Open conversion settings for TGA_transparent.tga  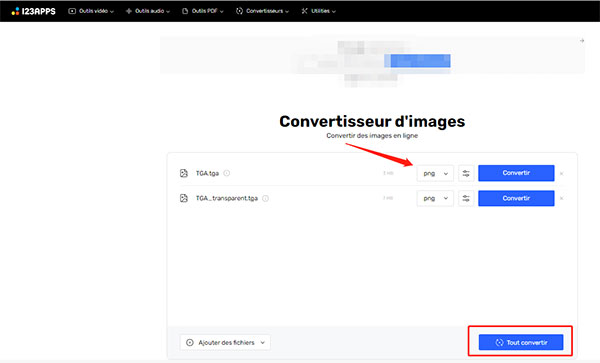(x=466, y=198)
